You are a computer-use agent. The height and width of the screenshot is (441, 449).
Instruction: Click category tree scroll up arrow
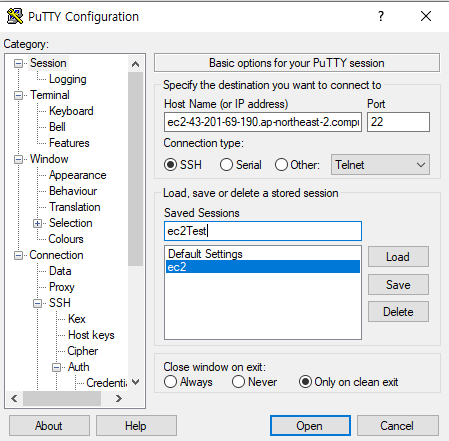pyautogui.click(x=135, y=64)
